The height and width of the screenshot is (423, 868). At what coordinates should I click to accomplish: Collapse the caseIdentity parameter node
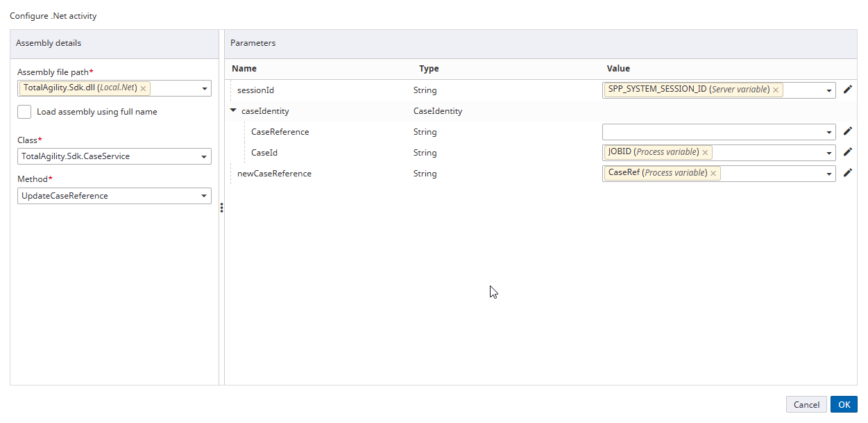[233, 110]
